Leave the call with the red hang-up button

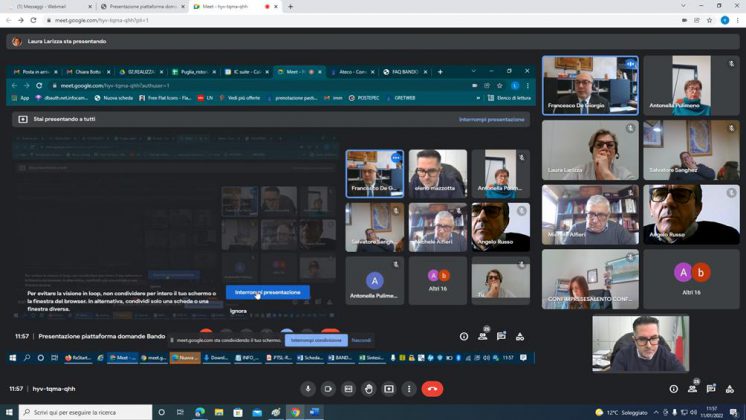tap(432, 389)
